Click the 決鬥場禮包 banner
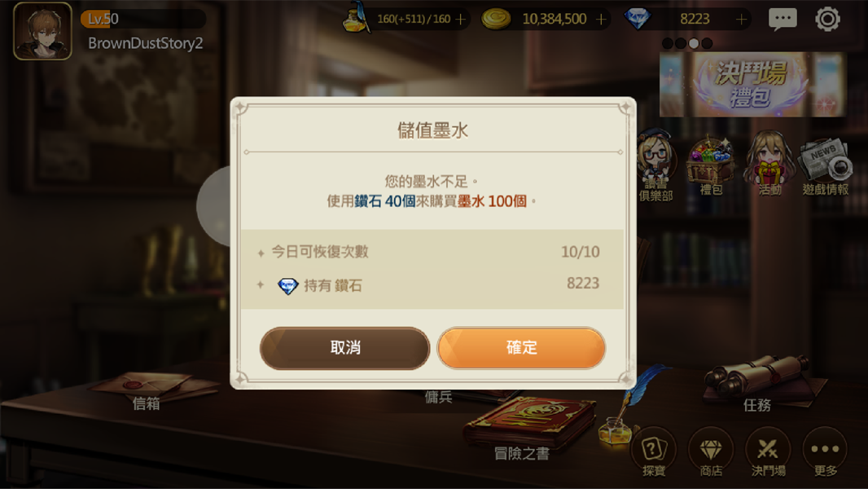The image size is (868, 489). pos(753,84)
